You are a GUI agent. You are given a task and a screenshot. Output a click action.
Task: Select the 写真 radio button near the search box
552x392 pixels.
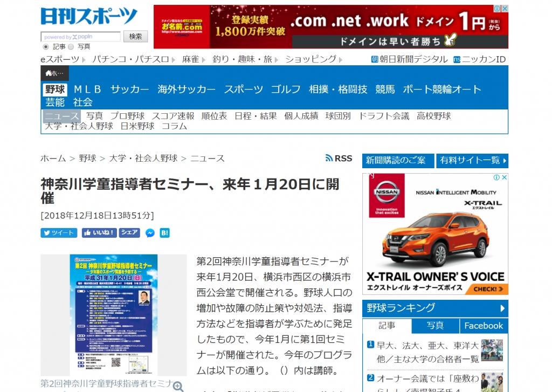coord(71,46)
